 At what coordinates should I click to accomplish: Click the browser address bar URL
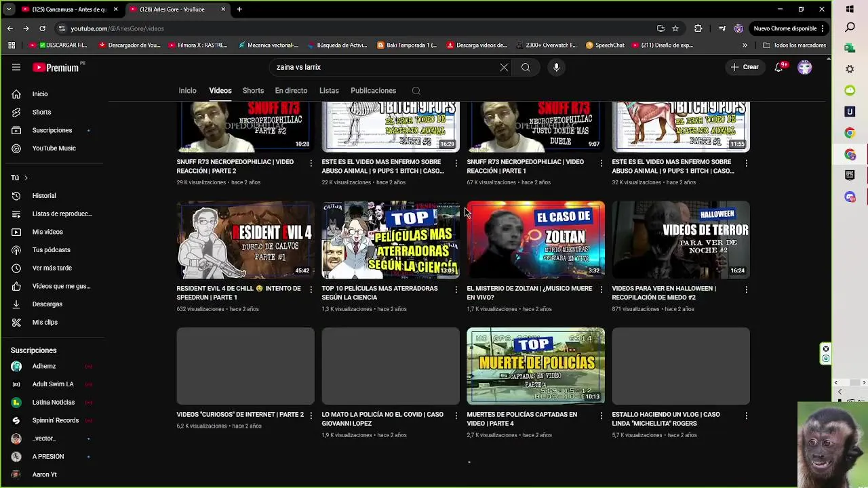(117, 28)
